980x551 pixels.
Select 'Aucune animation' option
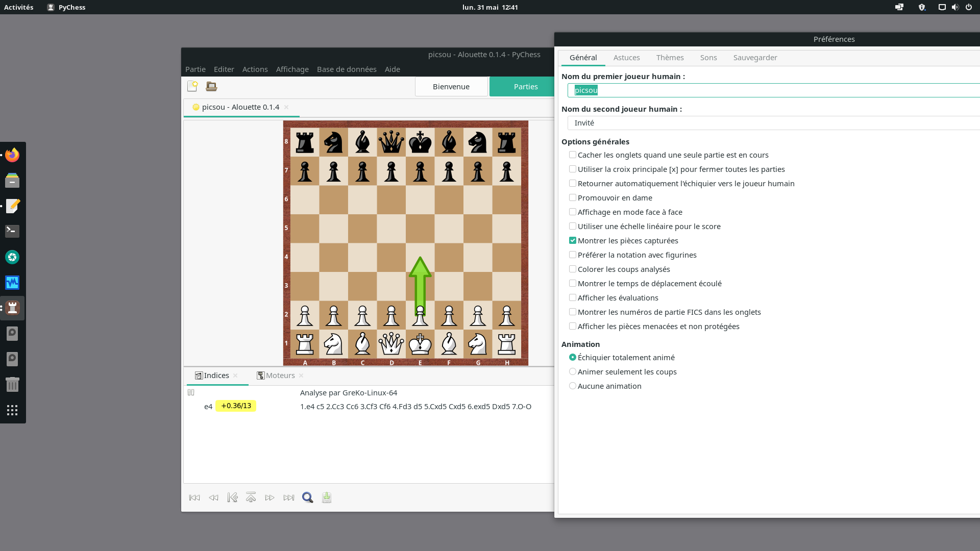coord(573,386)
